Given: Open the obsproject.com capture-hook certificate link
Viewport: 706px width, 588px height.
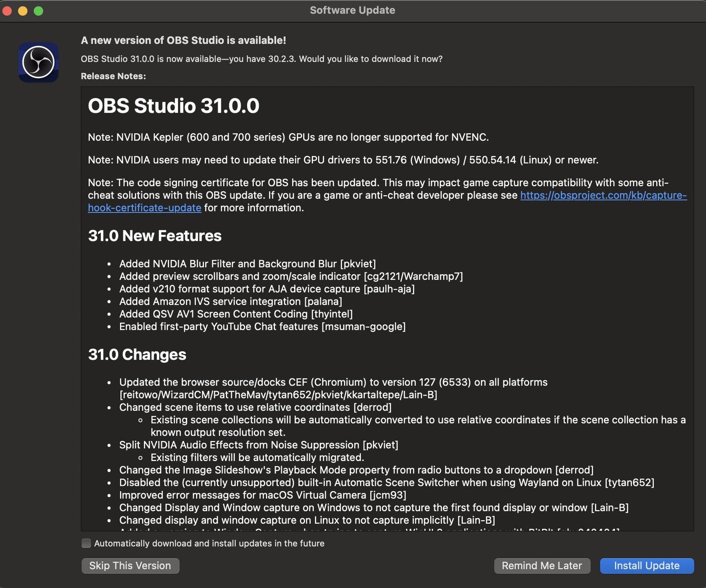Looking at the screenshot, I should pyautogui.click(x=603, y=196).
